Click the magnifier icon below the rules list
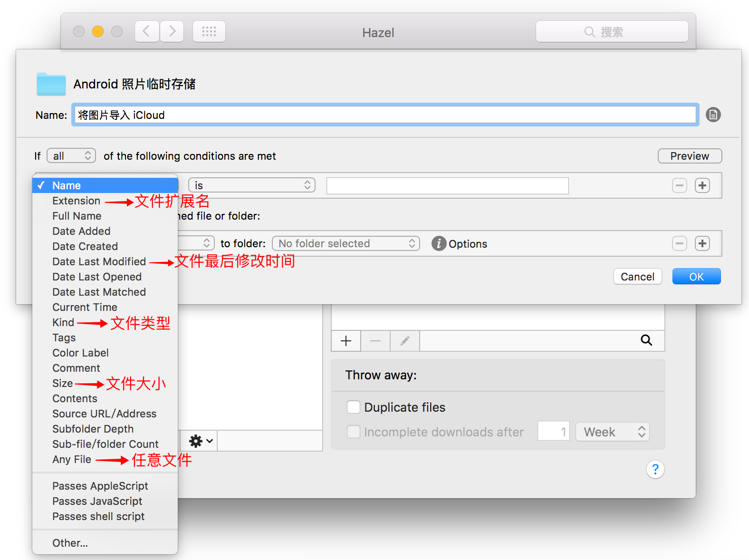Screen dimensions: 749x560 click(x=646, y=340)
